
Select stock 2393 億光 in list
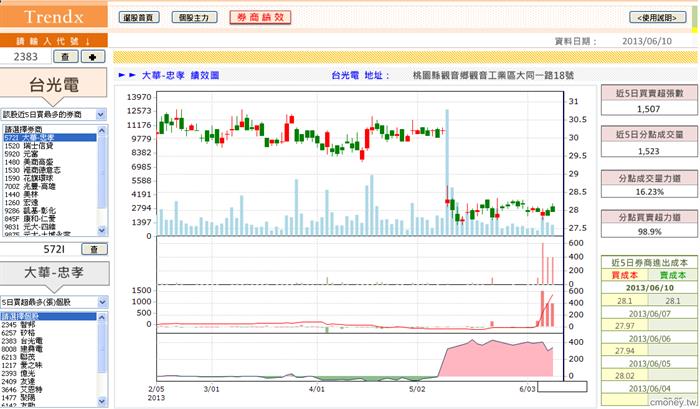click(48, 373)
